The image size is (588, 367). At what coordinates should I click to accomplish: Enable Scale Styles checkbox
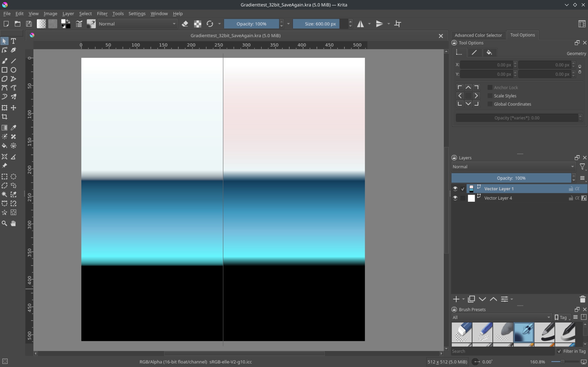tap(490, 96)
